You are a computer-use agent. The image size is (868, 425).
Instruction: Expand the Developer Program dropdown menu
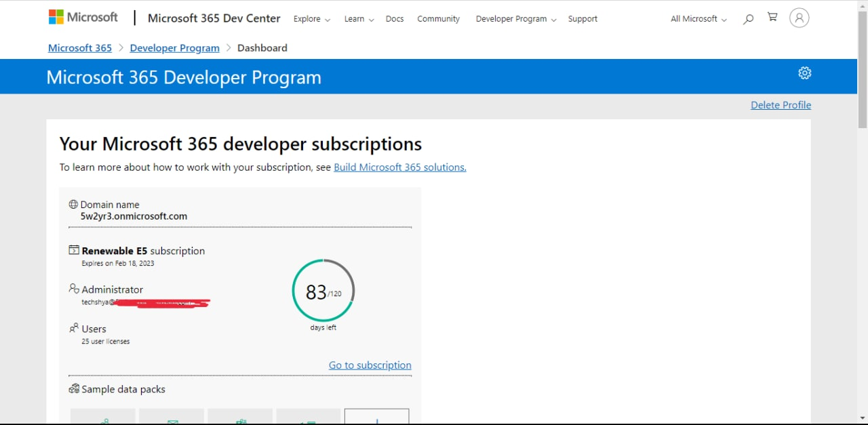516,19
